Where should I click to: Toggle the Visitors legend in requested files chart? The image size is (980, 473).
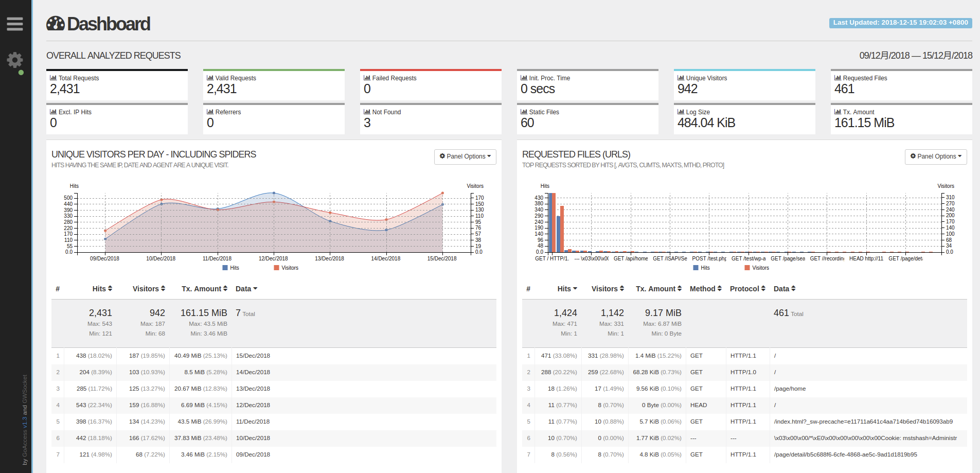click(756, 268)
